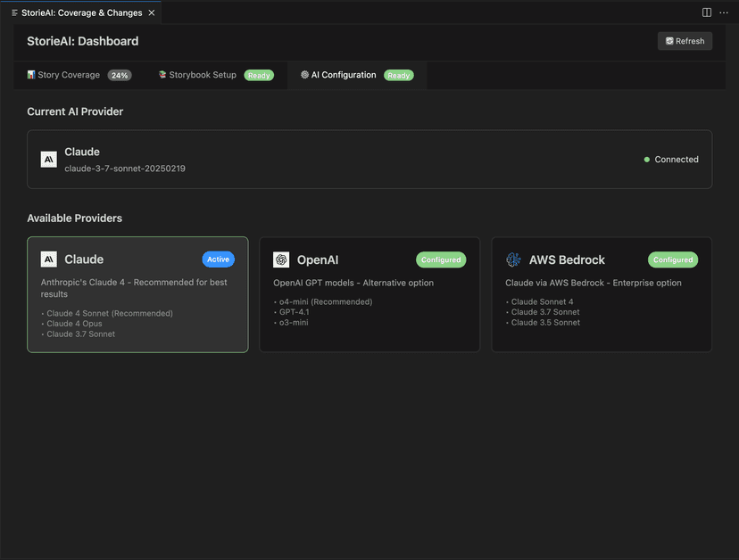Viewport: 739px width, 560px height.
Task: Click the blue Active badge on Claude
Action: (x=218, y=259)
